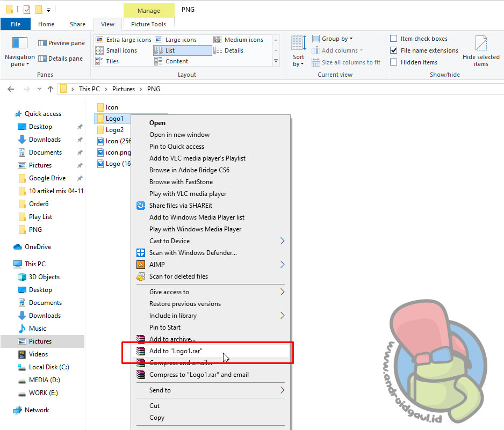Screen dimensions: 504x430
Task: Open the Sort by menu
Action: point(298,52)
